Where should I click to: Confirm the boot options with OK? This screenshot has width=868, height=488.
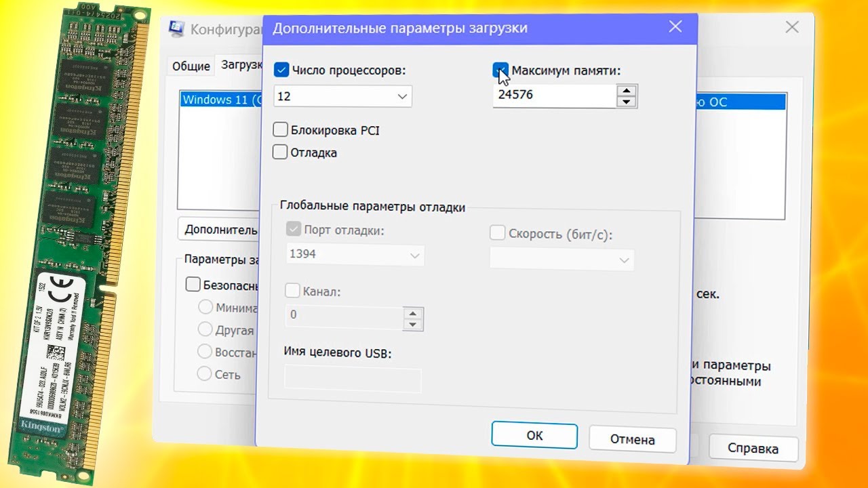point(534,436)
